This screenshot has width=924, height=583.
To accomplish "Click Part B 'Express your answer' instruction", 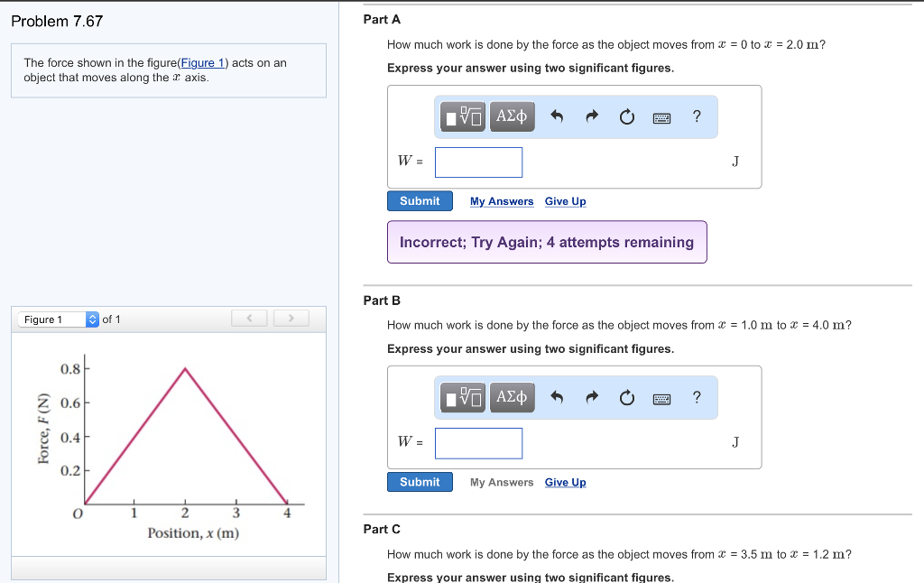I will click(x=531, y=349).
